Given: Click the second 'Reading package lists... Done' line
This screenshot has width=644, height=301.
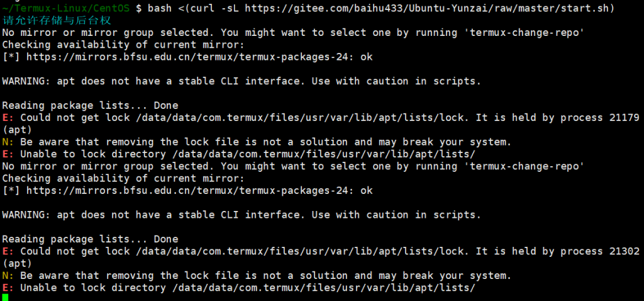Looking at the screenshot, I should tap(90, 239).
